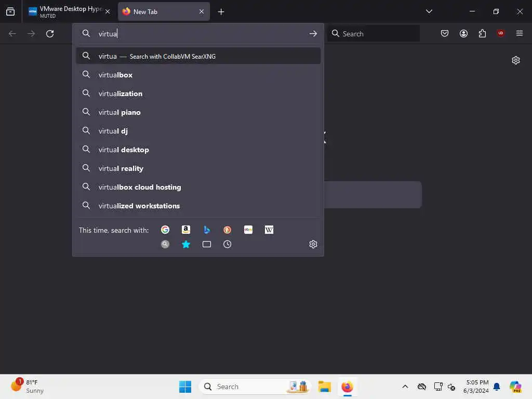
Task: Search history with the clock icon
Action: pos(228,244)
